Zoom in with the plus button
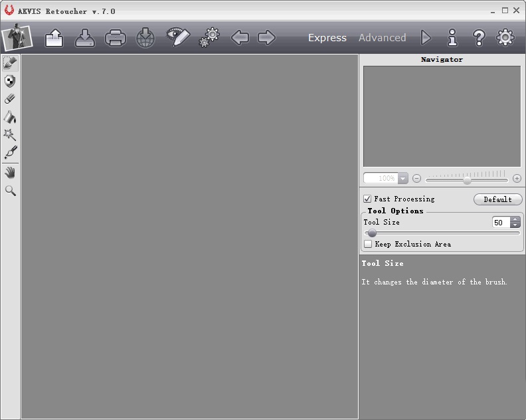The width and height of the screenshot is (526, 420). (517, 178)
